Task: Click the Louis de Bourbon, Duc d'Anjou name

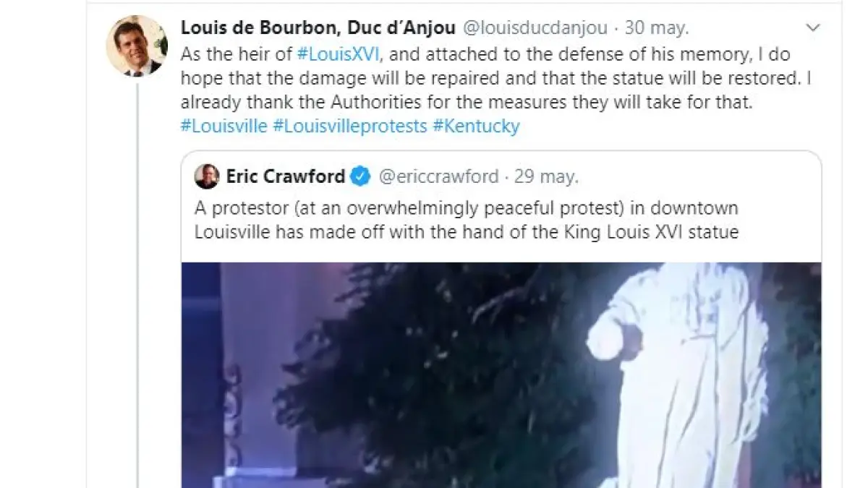Action: pos(318,28)
